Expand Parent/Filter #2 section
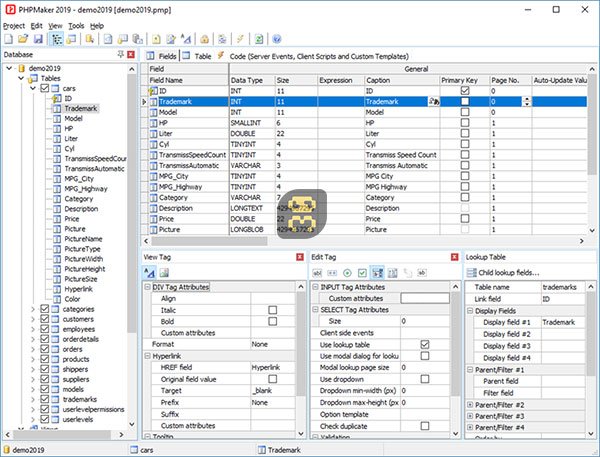 point(470,405)
